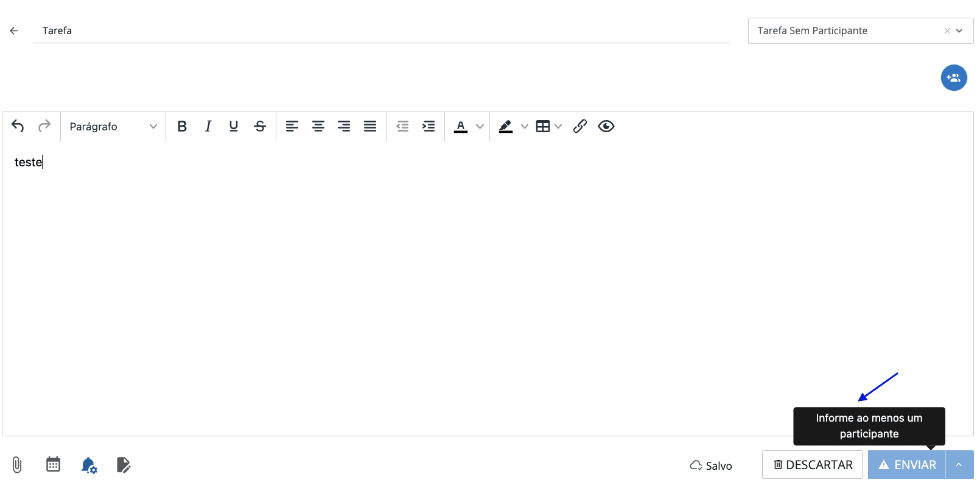Click the document edit icon
The height and width of the screenshot is (485, 980).
(124, 466)
